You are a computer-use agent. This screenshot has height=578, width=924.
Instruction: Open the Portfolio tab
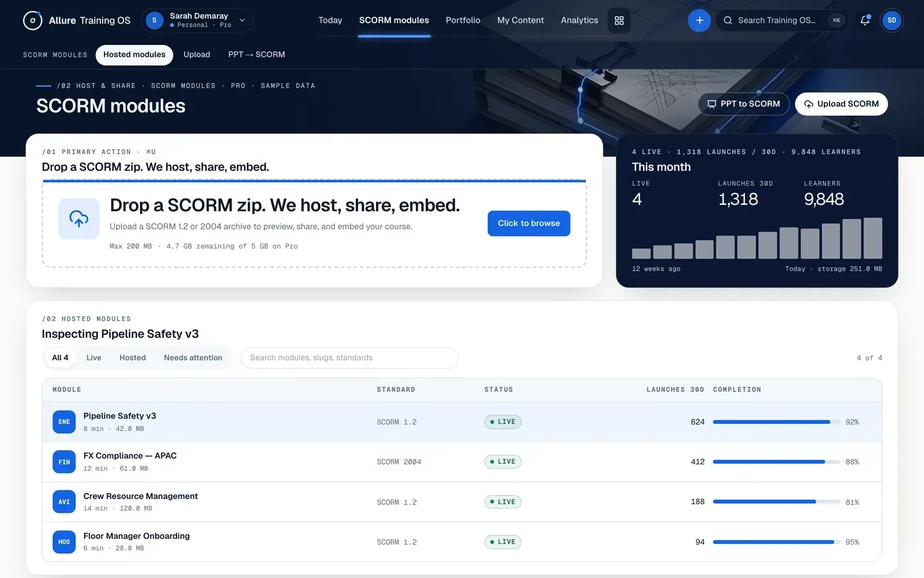pyautogui.click(x=463, y=21)
